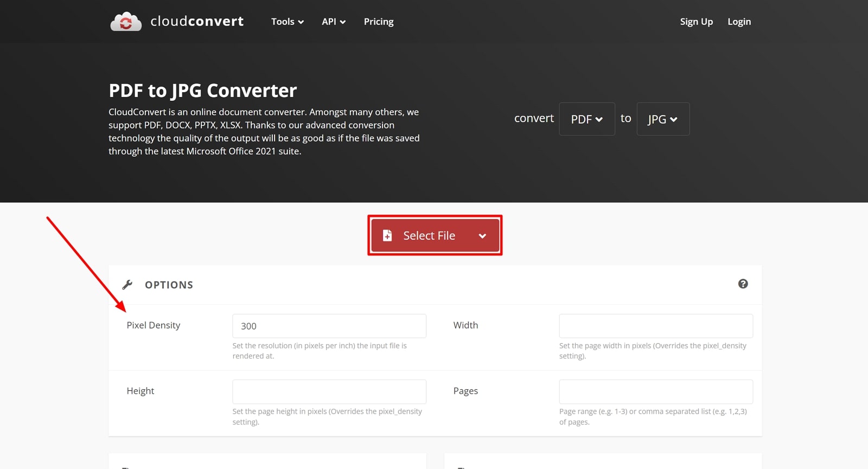Click the file-plus icon on Select File
868x469 pixels.
coord(387,235)
